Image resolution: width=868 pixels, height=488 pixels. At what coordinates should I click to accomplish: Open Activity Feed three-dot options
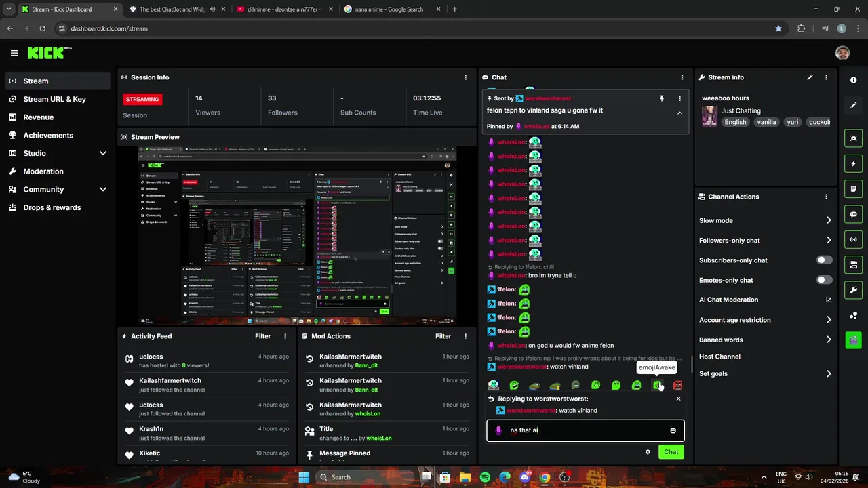(285, 336)
